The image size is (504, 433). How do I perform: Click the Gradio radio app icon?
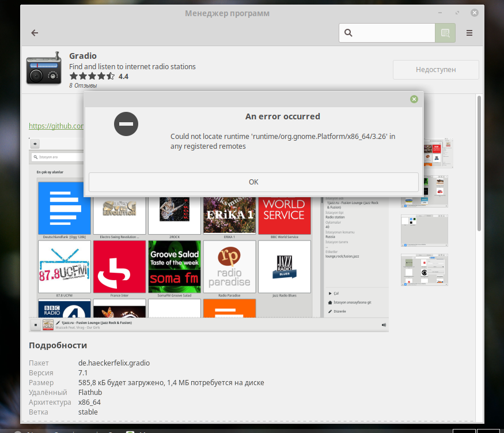pos(44,68)
